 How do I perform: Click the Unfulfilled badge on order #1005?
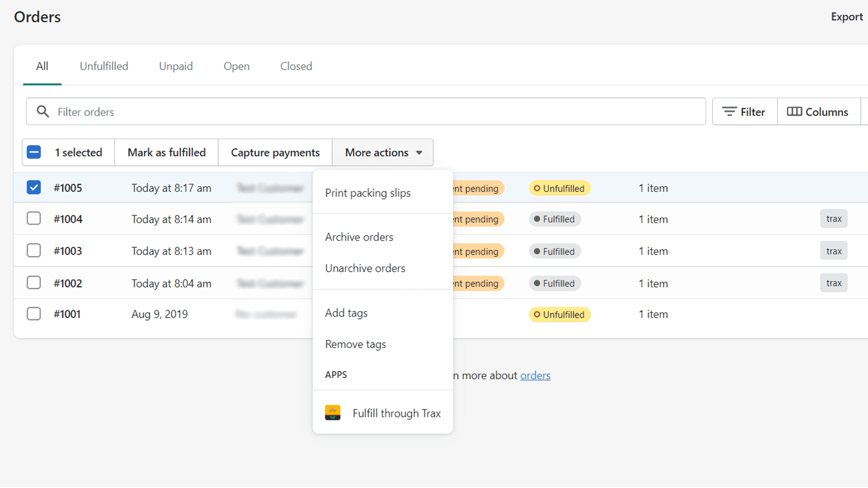(x=559, y=188)
